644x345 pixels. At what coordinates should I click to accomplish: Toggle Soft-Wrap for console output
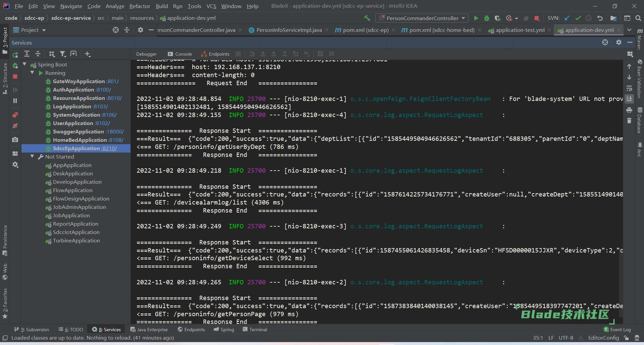(629, 88)
